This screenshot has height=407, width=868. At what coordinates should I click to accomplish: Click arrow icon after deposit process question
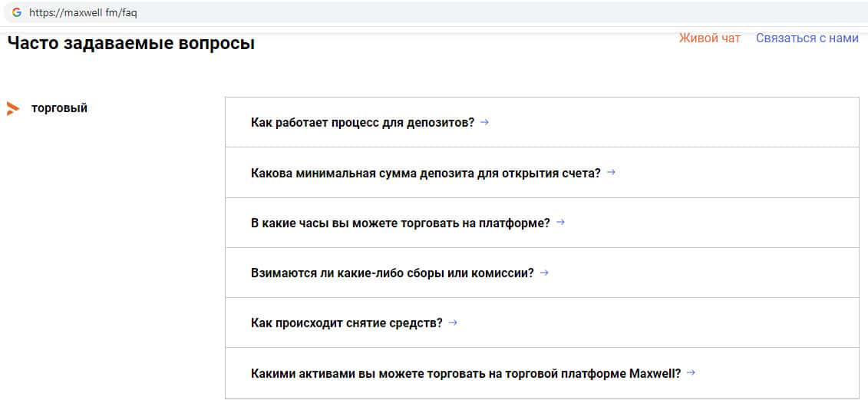click(x=484, y=121)
